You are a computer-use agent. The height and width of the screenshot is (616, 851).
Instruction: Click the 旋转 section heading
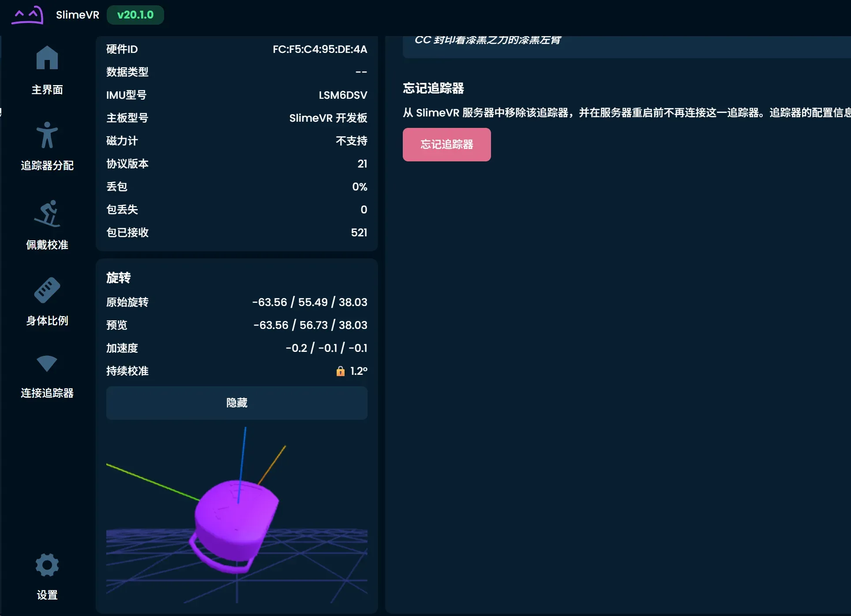point(118,278)
